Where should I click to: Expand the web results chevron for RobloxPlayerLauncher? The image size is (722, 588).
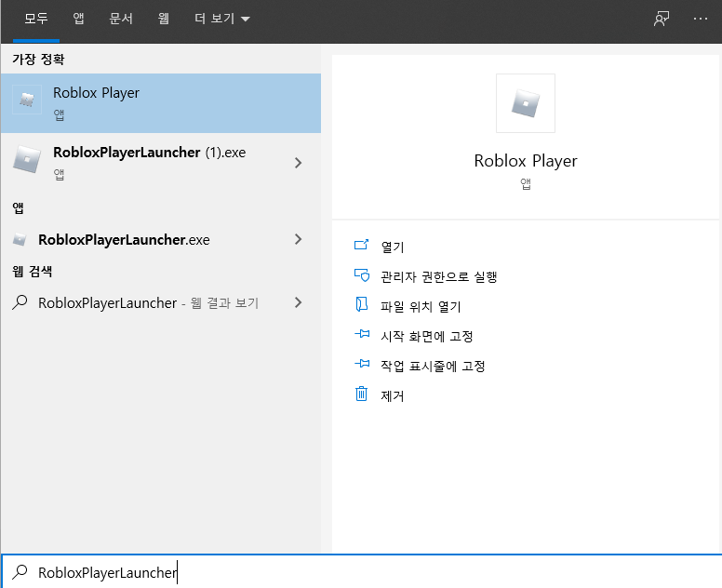[x=299, y=302]
